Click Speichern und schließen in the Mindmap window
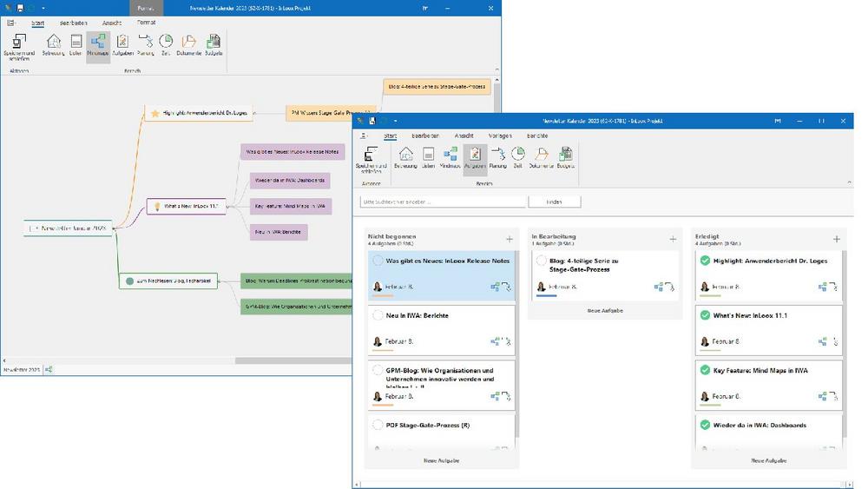868x489 pixels. pos(19,47)
